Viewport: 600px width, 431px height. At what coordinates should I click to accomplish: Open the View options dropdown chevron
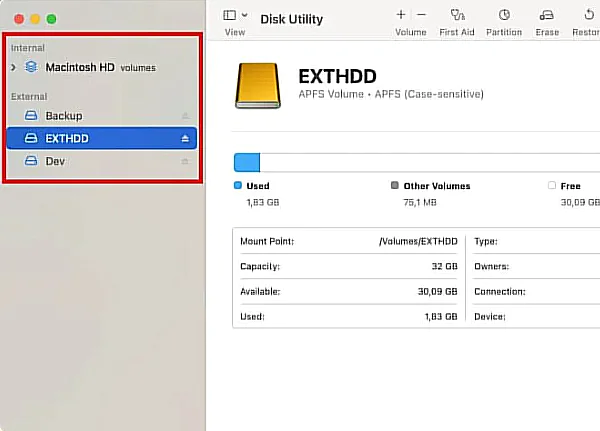(245, 15)
